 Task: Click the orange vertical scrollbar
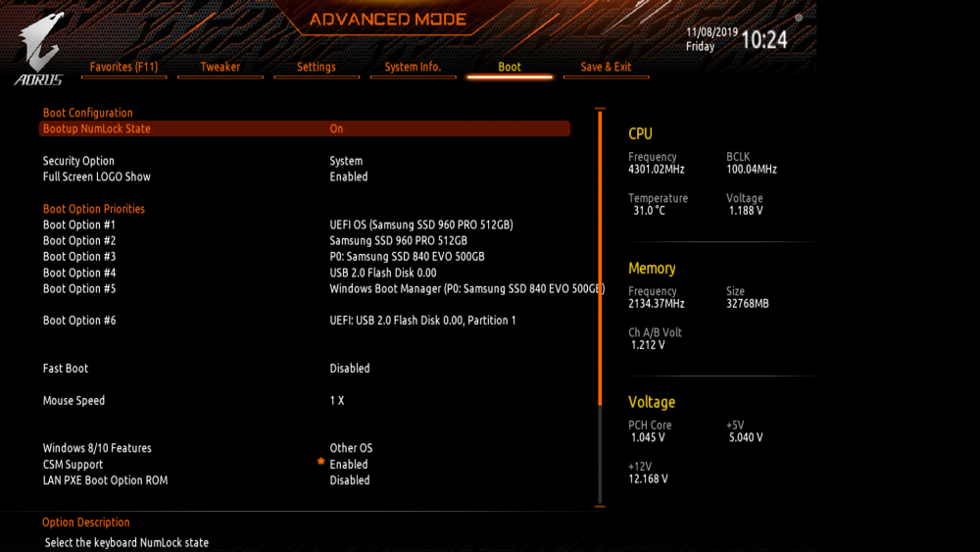[x=600, y=256]
